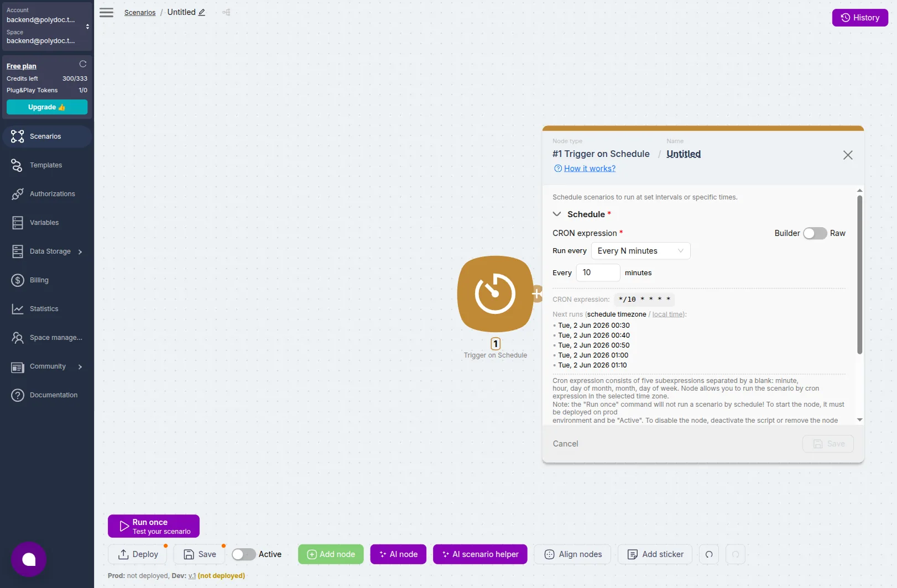
Task: Click the green Add node button
Action: (331, 554)
